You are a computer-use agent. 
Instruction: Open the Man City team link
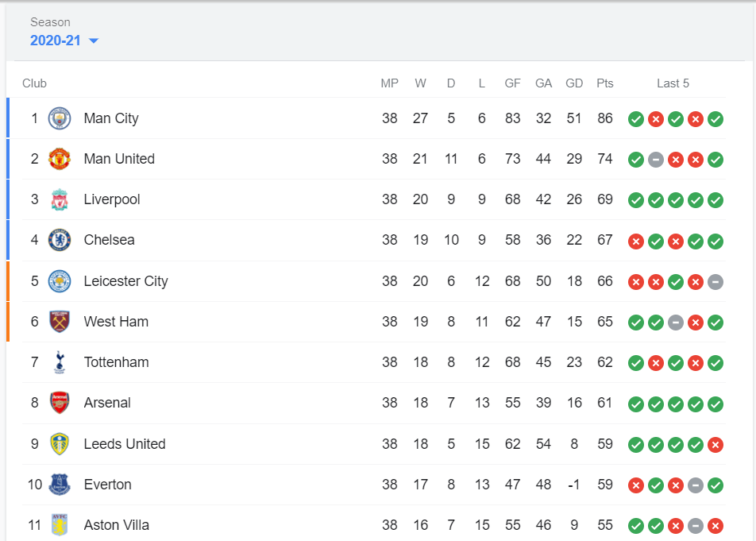(x=111, y=118)
